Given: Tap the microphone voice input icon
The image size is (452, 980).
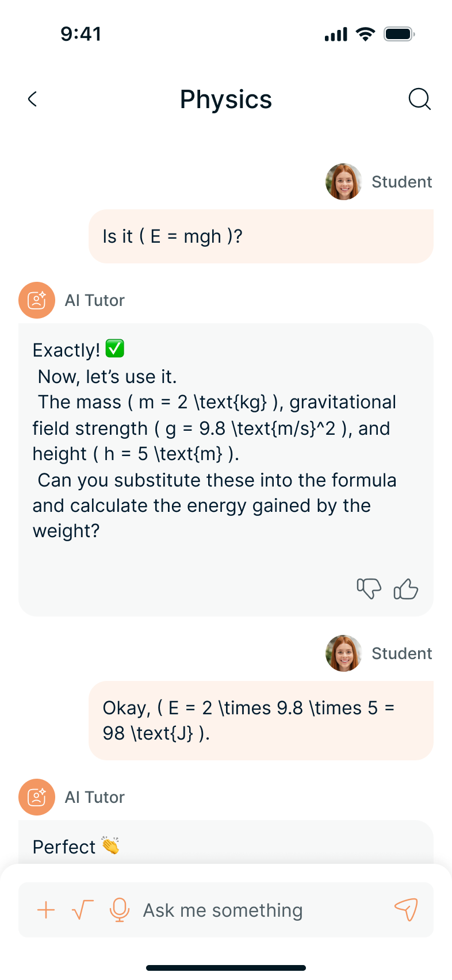Looking at the screenshot, I should 119,910.
